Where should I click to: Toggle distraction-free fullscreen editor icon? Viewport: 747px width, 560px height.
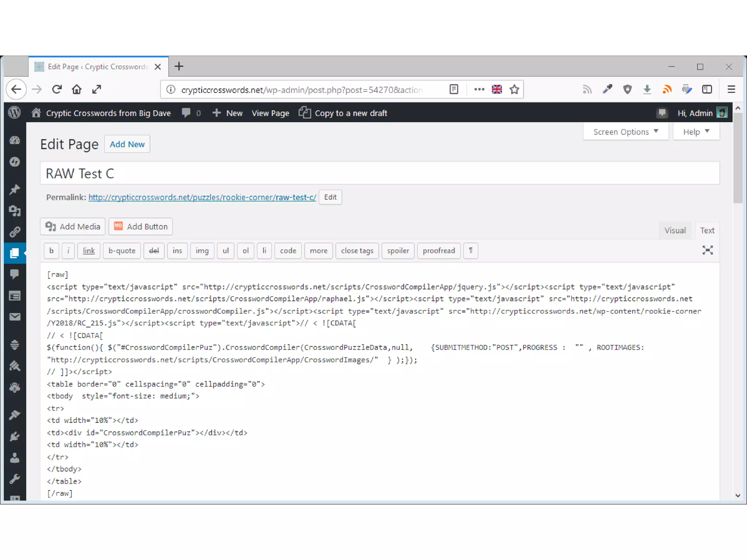(x=707, y=250)
